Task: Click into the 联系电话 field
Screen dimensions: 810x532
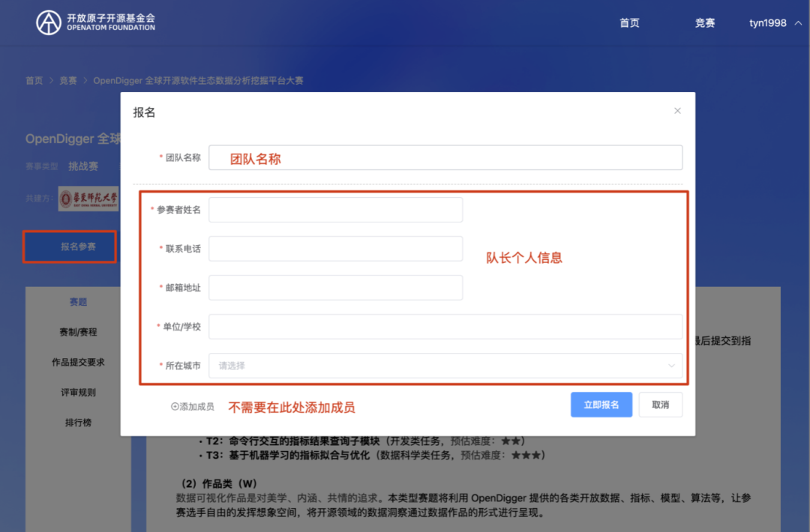Action: (x=335, y=249)
